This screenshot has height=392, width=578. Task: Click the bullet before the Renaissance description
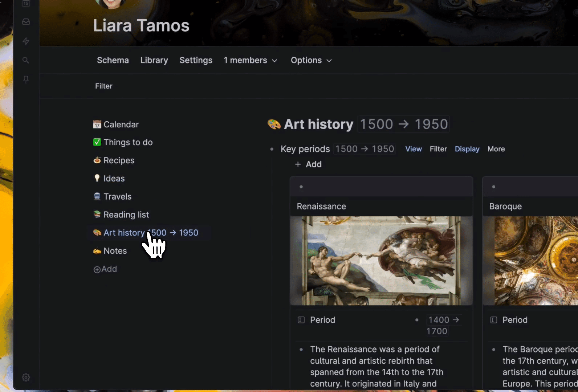pos(301,350)
